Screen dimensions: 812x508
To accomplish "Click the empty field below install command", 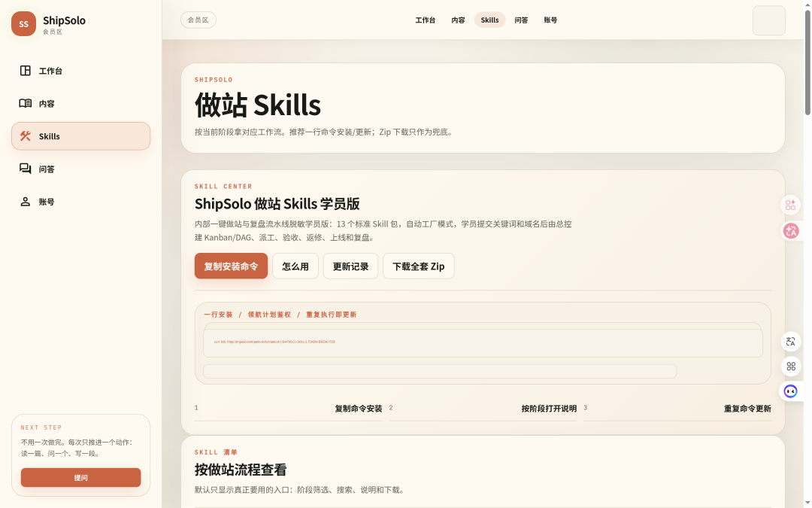I will 440,371.
